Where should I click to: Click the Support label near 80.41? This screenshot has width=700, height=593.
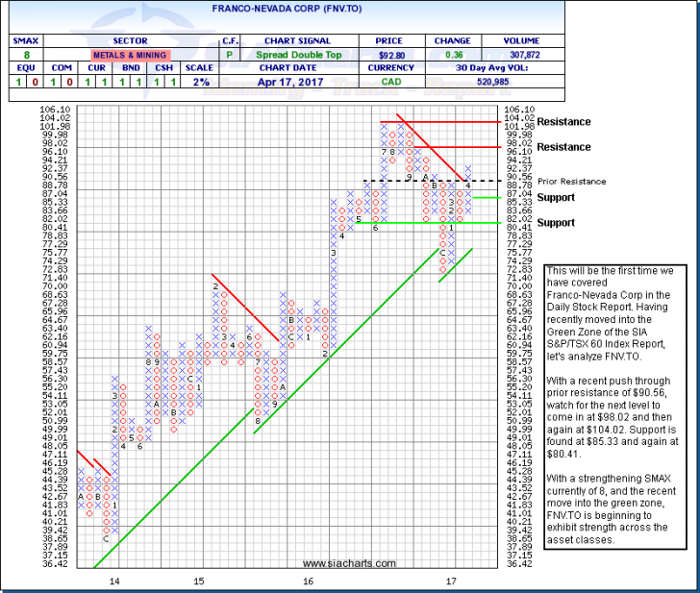(556, 222)
